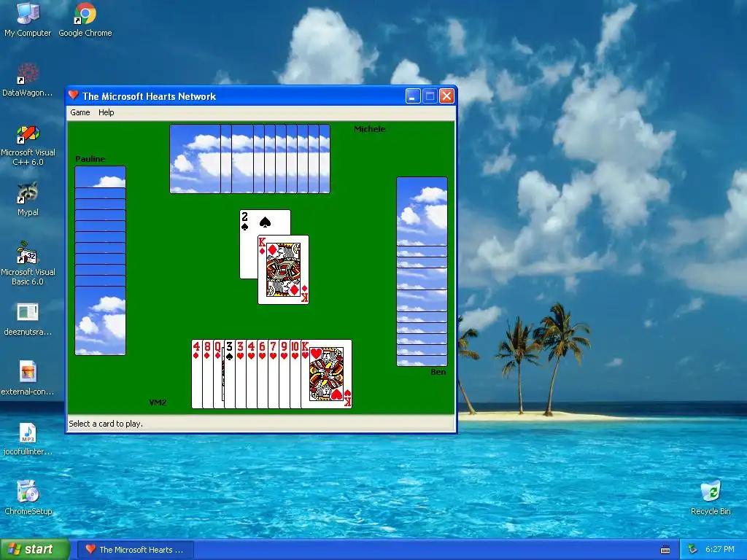Viewport: 747px width, 560px height.
Task: Minimize the Hearts window
Action: tap(413, 96)
